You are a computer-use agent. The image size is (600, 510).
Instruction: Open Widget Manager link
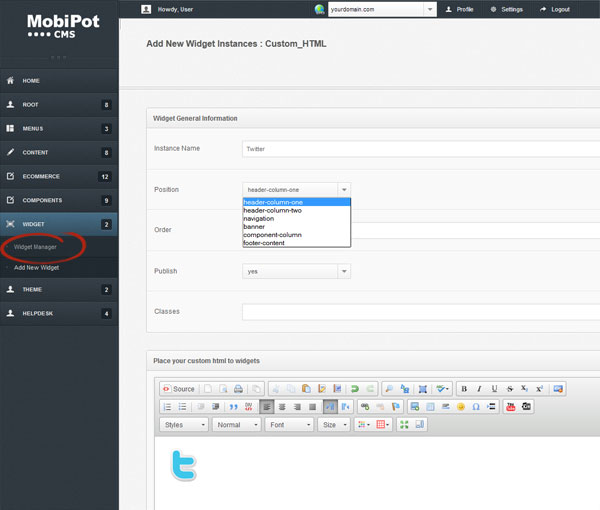[x=35, y=247]
